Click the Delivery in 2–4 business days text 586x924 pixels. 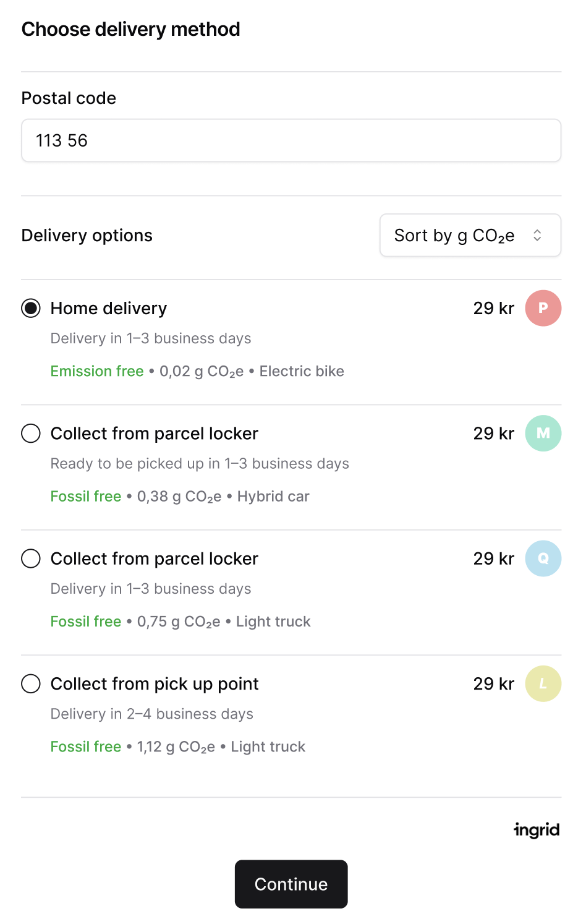click(152, 714)
